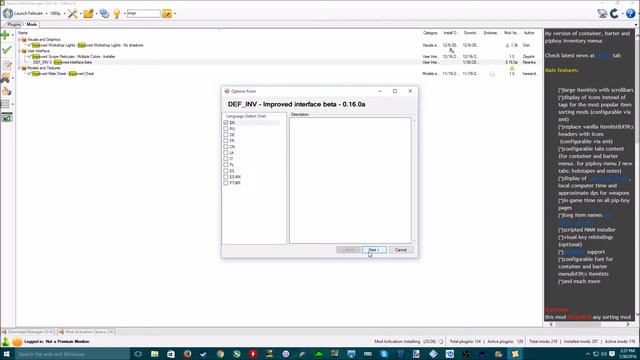Check the PT-BR language checkbox
The height and width of the screenshot is (360, 640).
coord(226,183)
